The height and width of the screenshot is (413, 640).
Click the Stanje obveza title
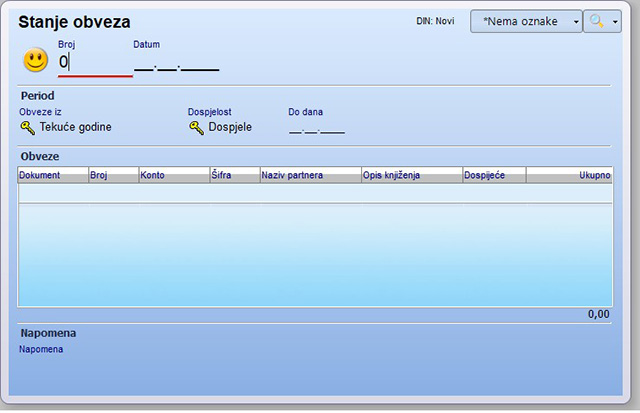tap(74, 22)
